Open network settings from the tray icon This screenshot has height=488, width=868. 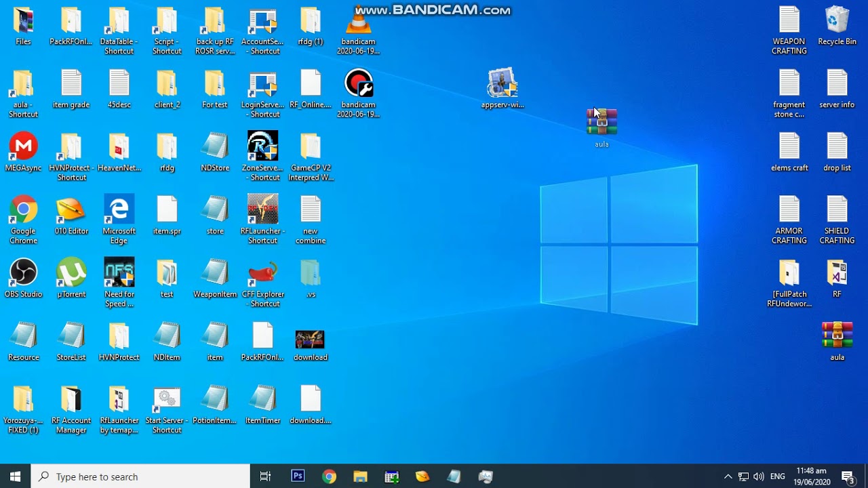(x=743, y=476)
